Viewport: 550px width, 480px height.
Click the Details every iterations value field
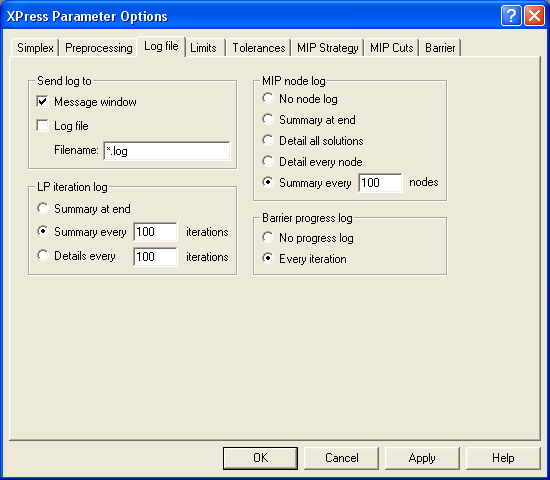(155, 256)
